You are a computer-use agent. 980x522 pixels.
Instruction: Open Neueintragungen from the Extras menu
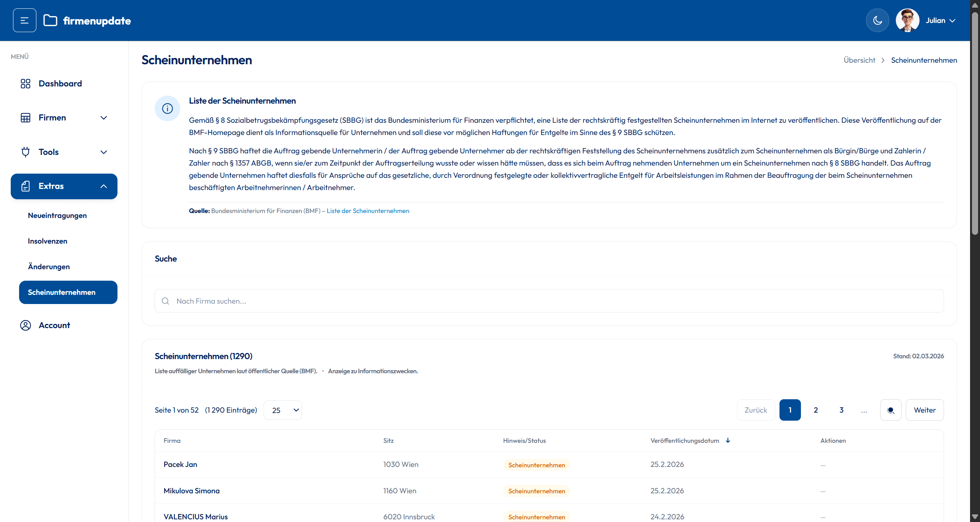pyautogui.click(x=57, y=215)
